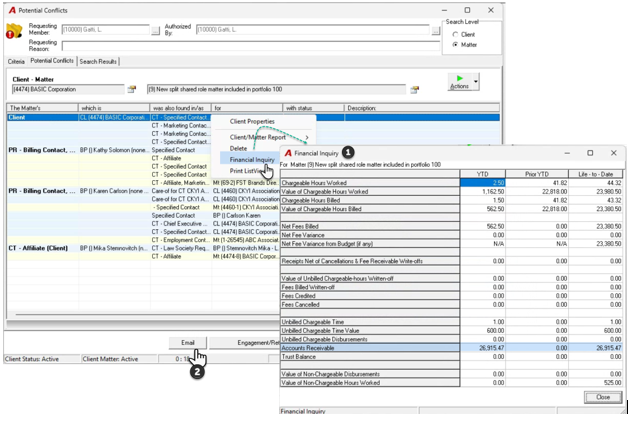Click Value of Non-Chargeable Hours Worked label

point(370,383)
